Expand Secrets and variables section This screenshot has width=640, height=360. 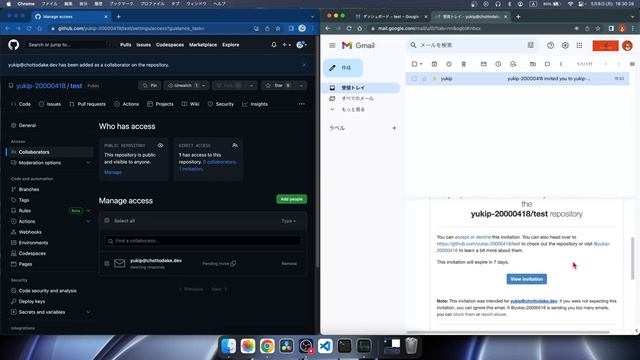point(88,312)
